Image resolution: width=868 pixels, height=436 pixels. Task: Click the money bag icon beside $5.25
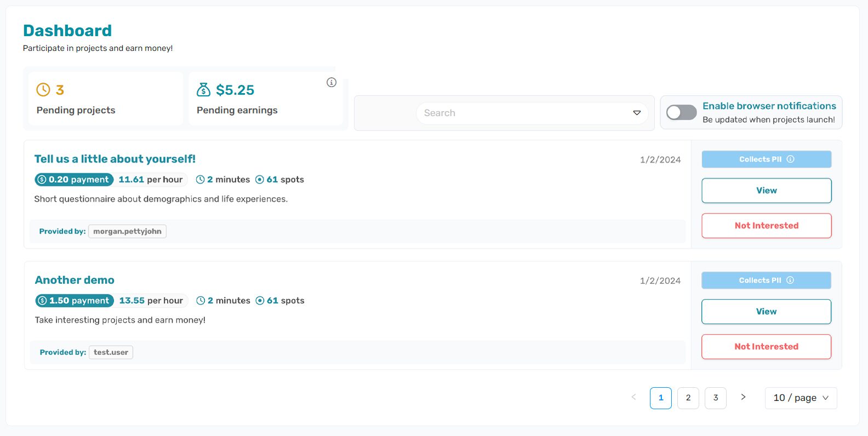(x=203, y=90)
